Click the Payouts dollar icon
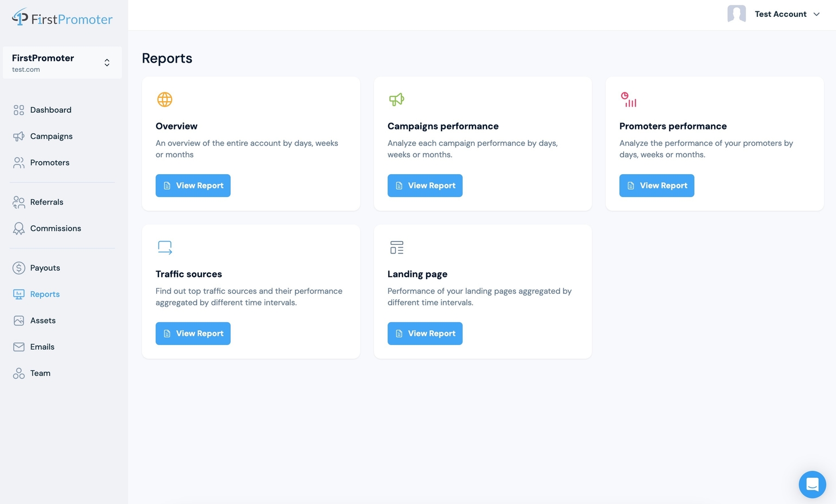Viewport: 836px width, 504px height. coord(19,268)
